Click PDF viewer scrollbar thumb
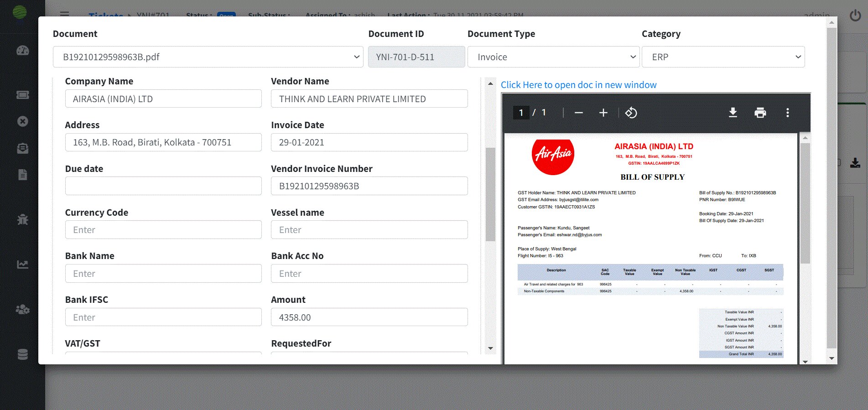 click(x=805, y=203)
